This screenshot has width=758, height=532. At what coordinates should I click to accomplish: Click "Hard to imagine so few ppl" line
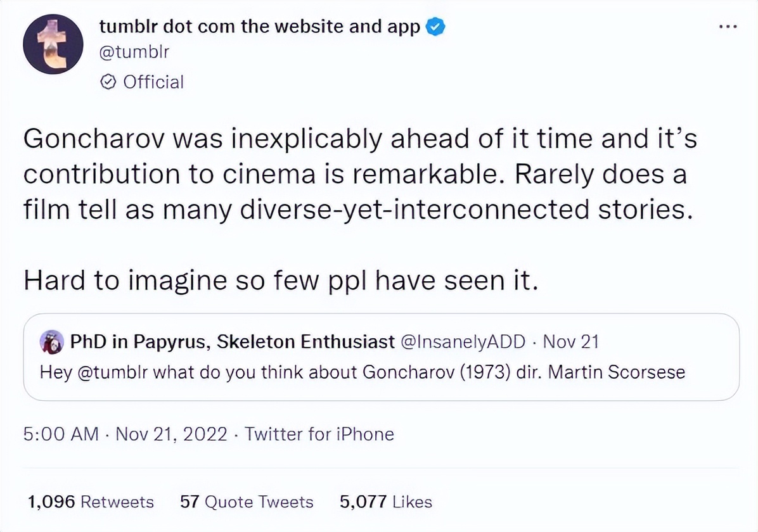click(281, 279)
